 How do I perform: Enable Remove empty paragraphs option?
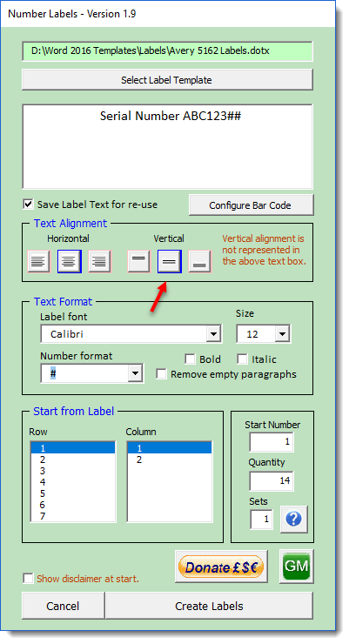point(161,374)
